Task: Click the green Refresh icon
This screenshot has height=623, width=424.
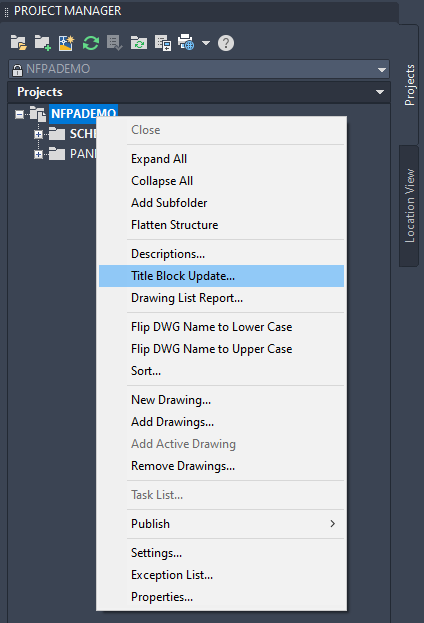Action: pyautogui.click(x=91, y=43)
